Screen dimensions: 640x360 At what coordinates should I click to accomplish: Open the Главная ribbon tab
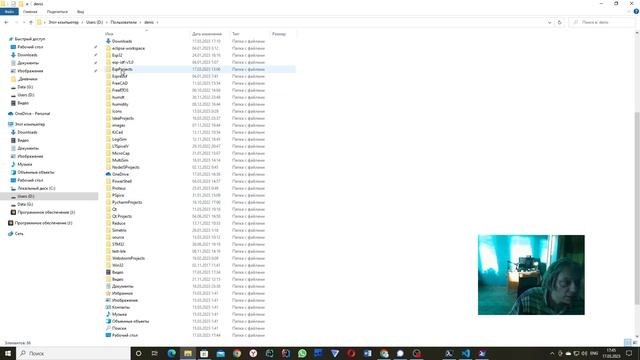(x=30, y=12)
